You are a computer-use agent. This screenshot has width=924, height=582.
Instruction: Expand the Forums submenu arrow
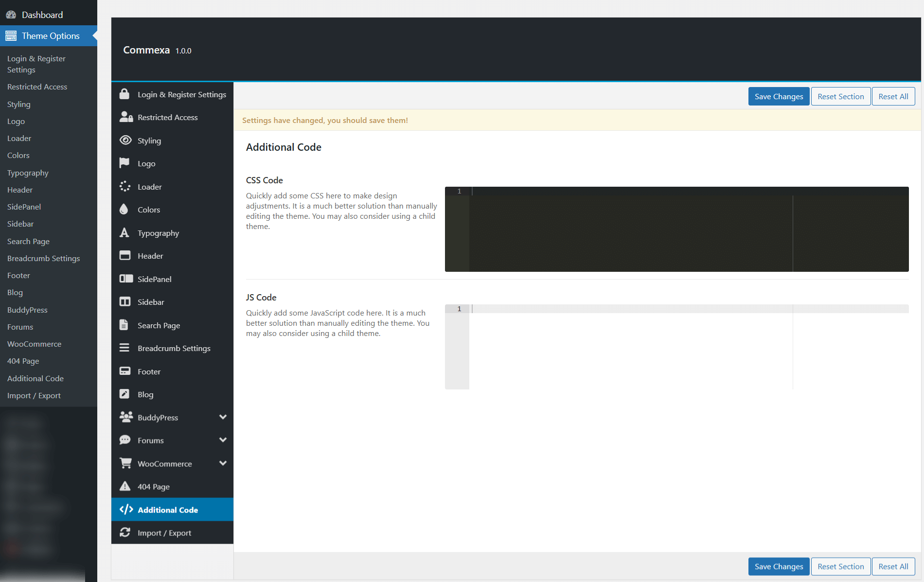click(x=223, y=440)
